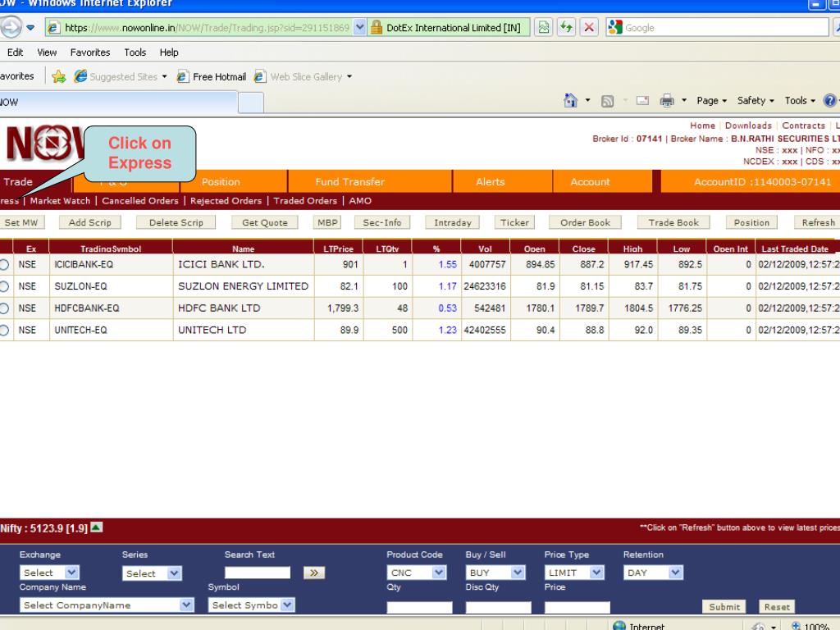
Task: Open the Order Book button
Action: pyautogui.click(x=585, y=222)
